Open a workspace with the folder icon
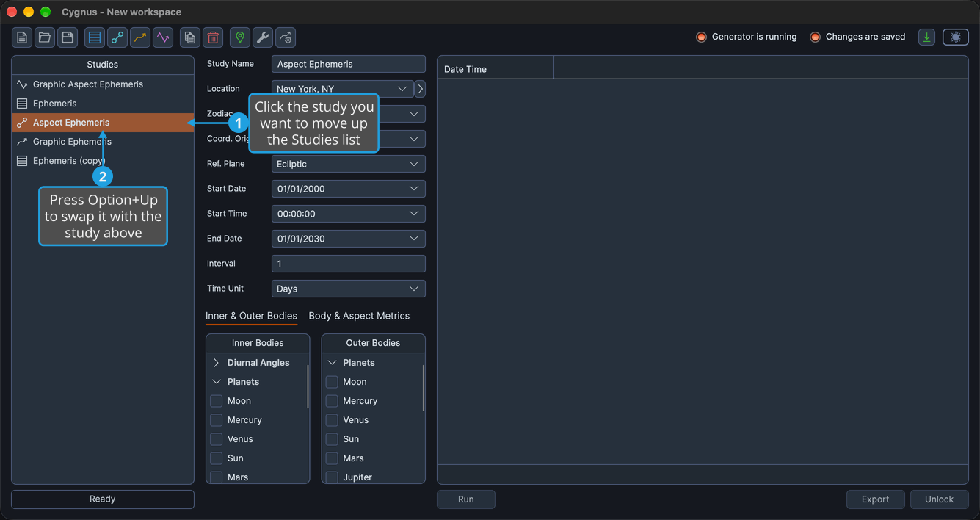The height and width of the screenshot is (520, 980). coord(45,37)
